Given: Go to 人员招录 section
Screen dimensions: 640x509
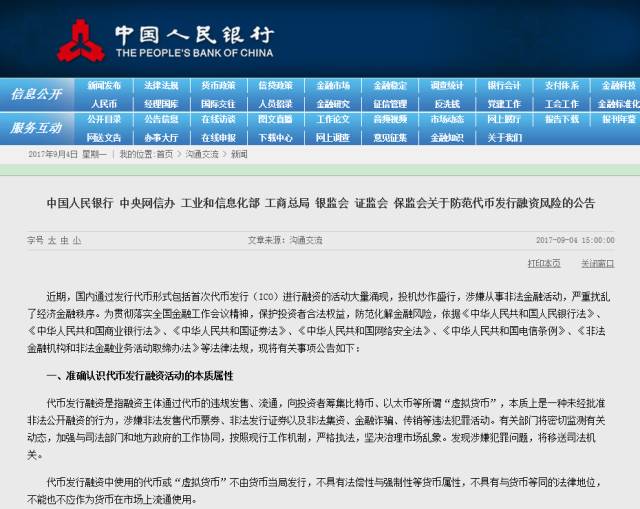Looking at the screenshot, I should click(275, 104).
